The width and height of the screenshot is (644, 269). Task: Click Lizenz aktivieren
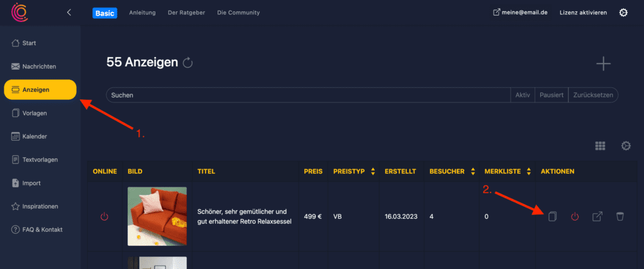click(x=583, y=13)
